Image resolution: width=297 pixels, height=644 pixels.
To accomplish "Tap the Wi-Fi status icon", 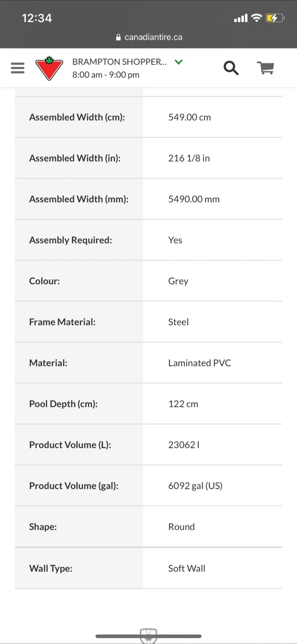I will click(256, 18).
